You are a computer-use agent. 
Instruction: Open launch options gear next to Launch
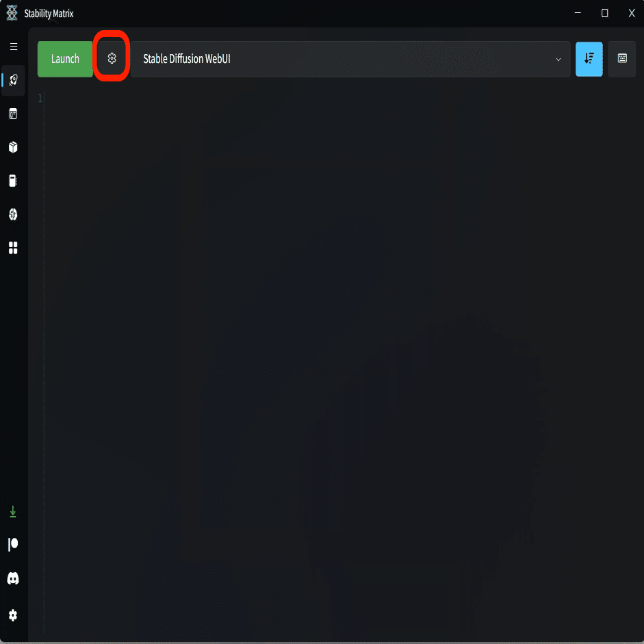[112, 58]
